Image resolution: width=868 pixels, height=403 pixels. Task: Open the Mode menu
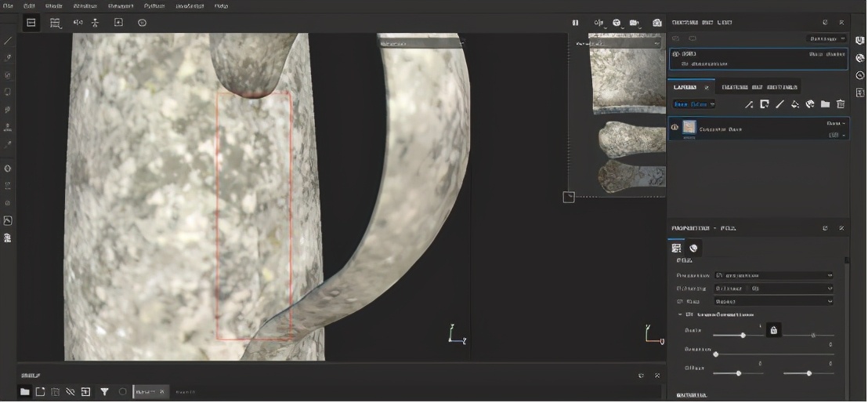(x=54, y=6)
